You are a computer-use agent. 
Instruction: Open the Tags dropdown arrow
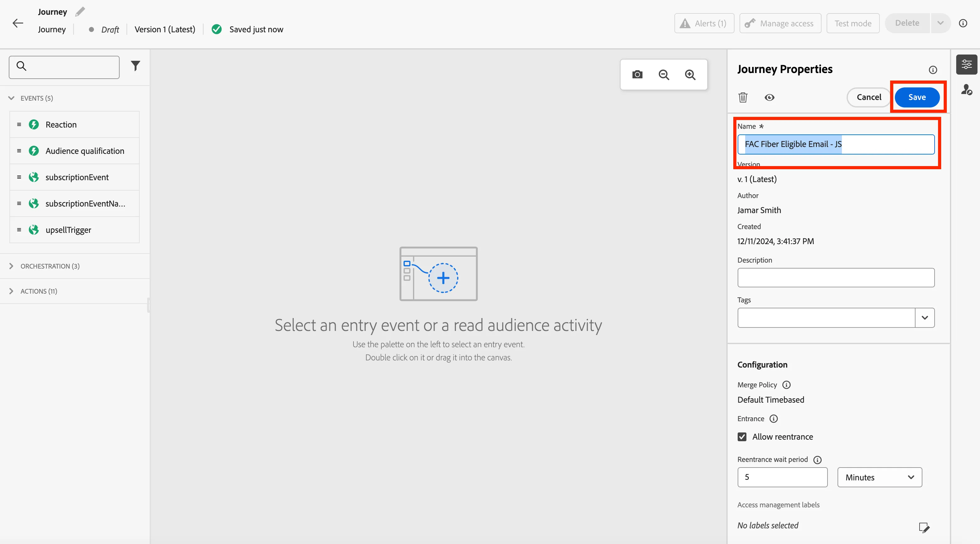925,318
